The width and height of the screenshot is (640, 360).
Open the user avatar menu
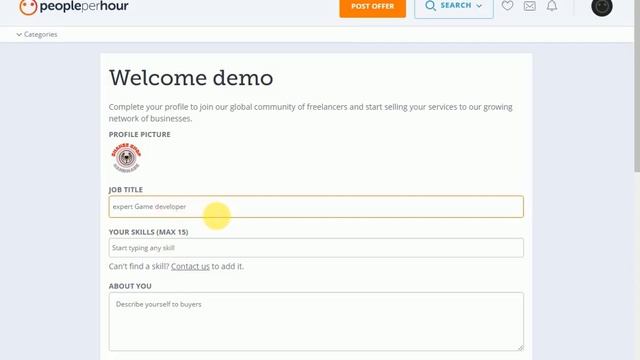click(602, 7)
